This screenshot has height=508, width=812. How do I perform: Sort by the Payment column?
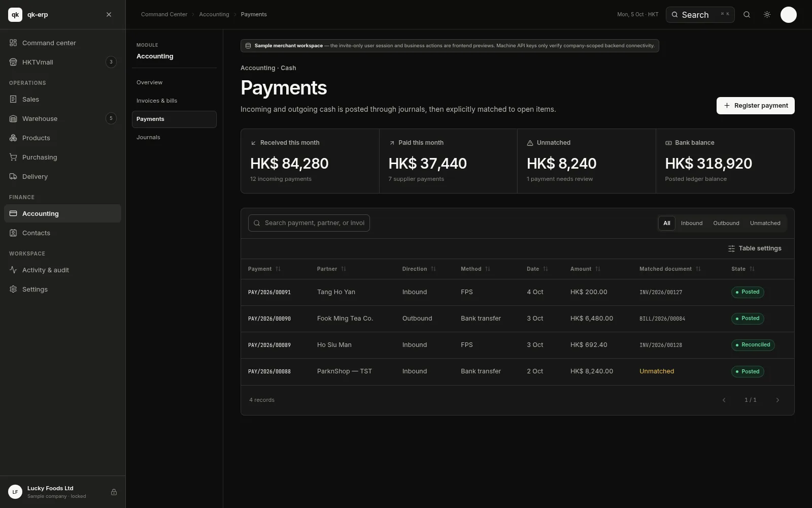point(264,269)
